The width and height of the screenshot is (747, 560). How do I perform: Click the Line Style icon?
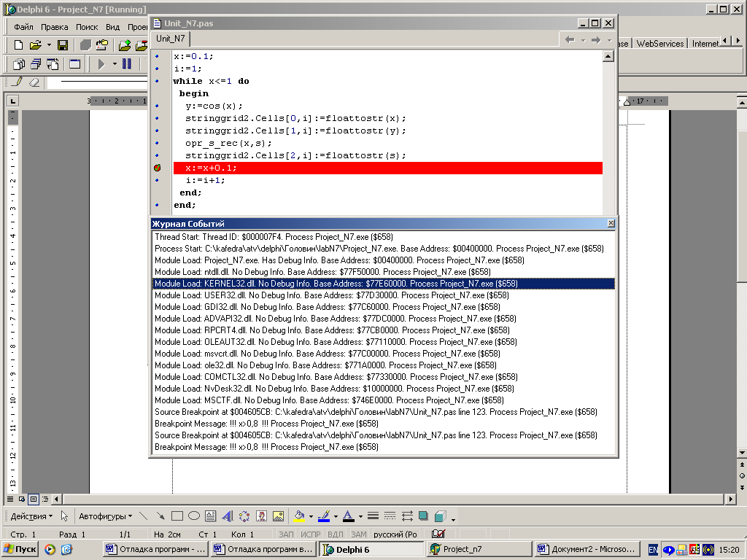[x=373, y=516]
